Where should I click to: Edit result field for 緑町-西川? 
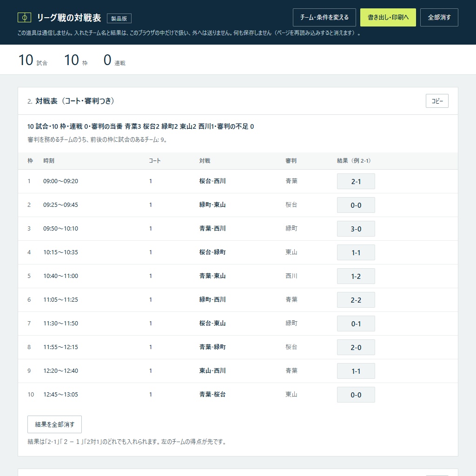[x=356, y=300]
